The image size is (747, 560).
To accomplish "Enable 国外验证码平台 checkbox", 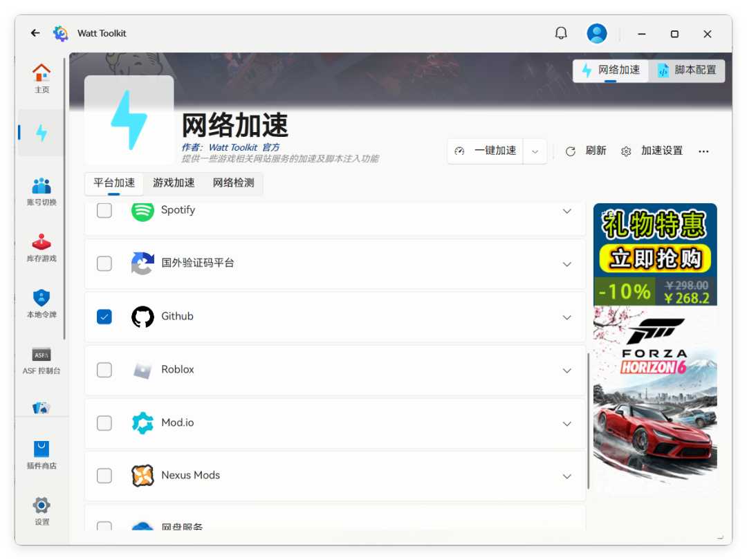I will [104, 263].
